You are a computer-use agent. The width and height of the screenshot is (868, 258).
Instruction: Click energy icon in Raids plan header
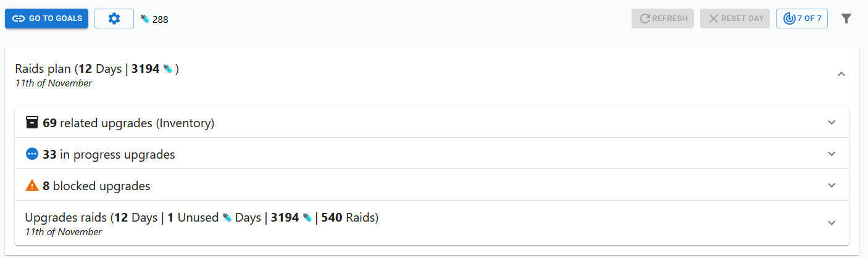click(x=167, y=69)
